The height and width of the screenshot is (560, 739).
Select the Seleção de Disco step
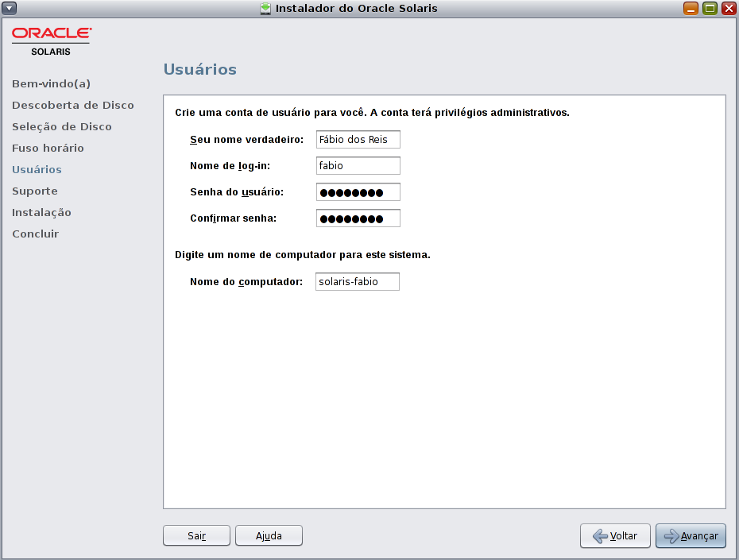click(62, 126)
